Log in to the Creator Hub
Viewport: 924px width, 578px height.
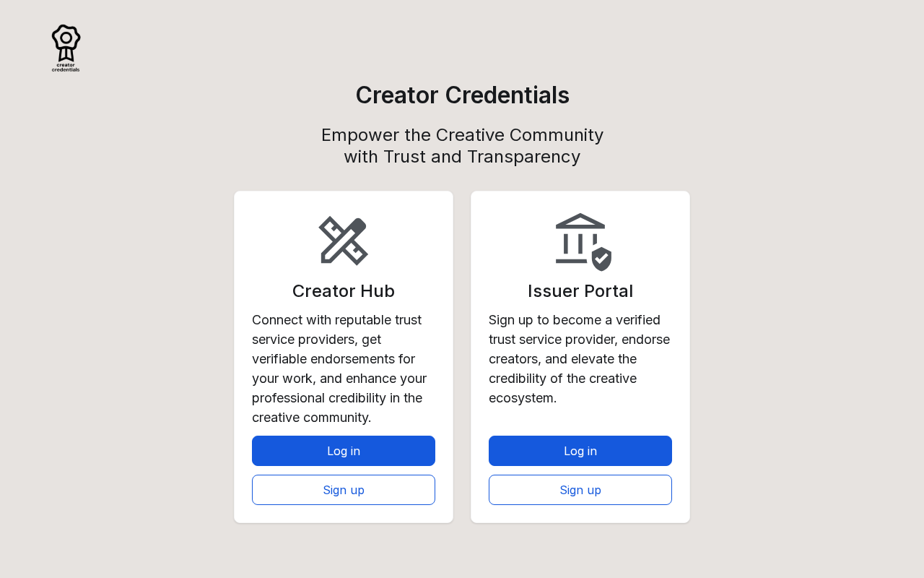coord(344,451)
